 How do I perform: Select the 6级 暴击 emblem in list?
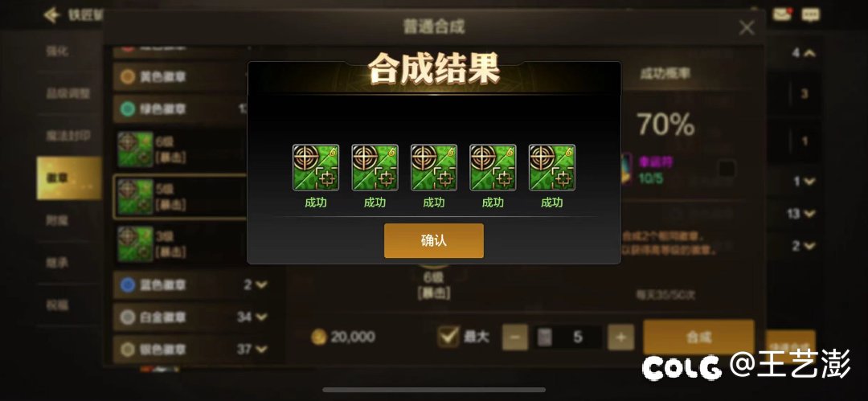pyautogui.click(x=180, y=149)
